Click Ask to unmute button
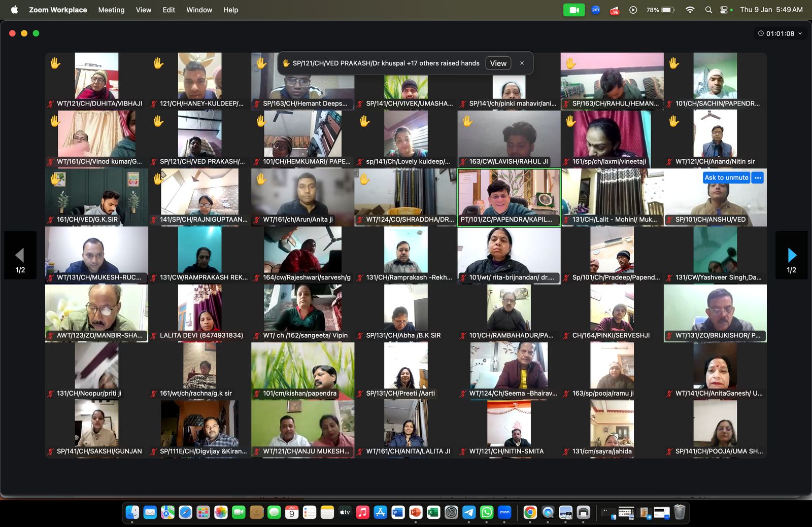The width and height of the screenshot is (812, 527). tap(726, 178)
